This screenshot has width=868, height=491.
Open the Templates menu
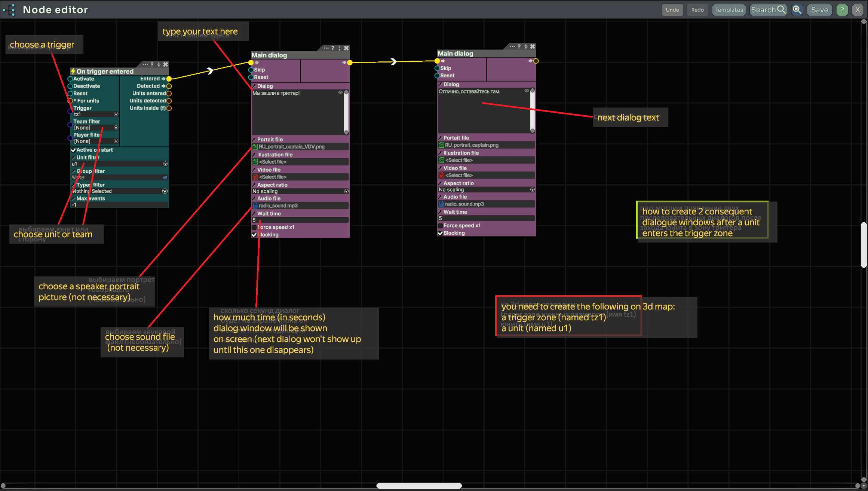pos(728,10)
